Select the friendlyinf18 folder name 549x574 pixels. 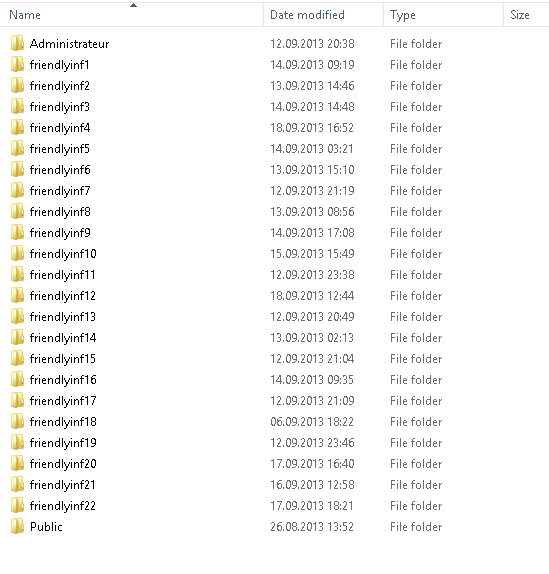pos(63,422)
